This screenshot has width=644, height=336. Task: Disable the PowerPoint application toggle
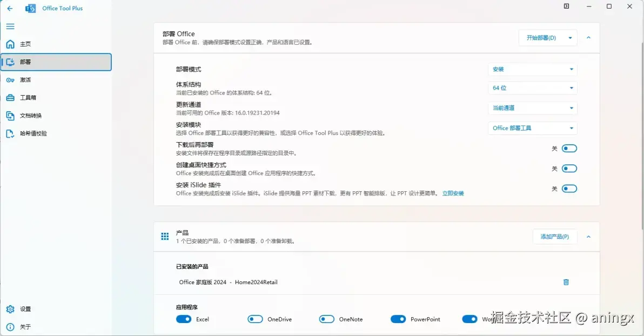pyautogui.click(x=398, y=319)
